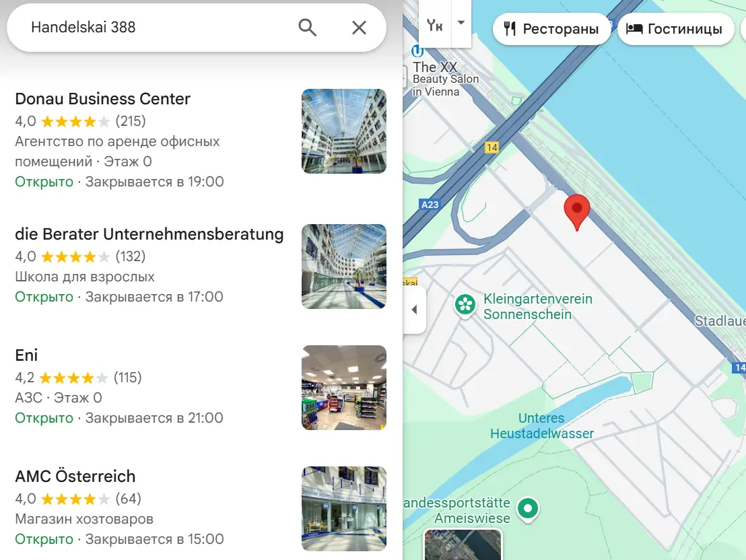Screen dimensions: 746x560
Task: Click the Donau Business Center photo thumbnail
Action: click(343, 131)
